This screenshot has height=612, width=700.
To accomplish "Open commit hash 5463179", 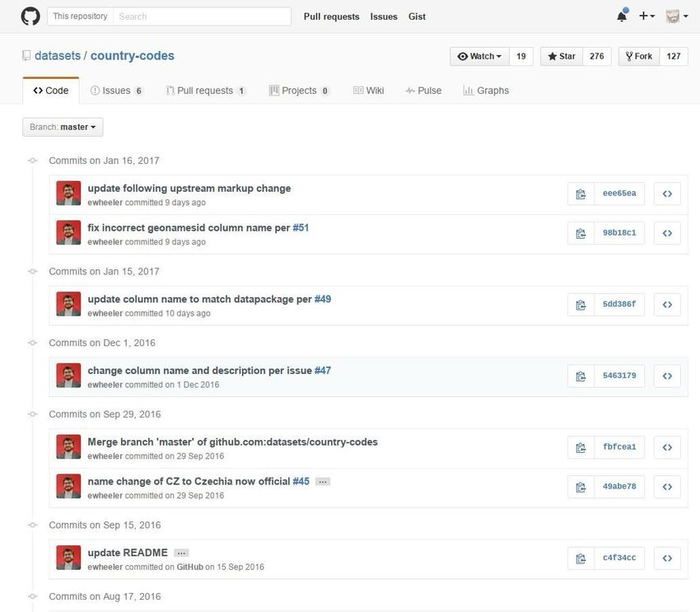I will click(x=619, y=376).
